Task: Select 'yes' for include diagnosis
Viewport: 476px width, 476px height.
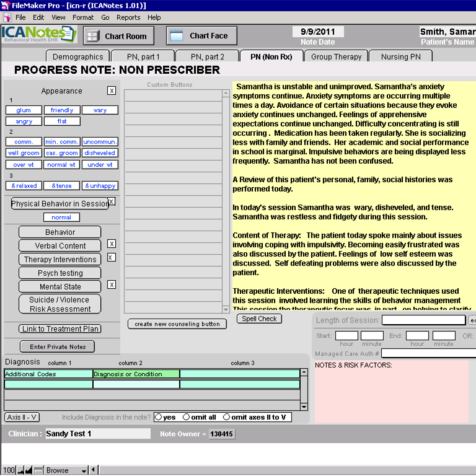Action: [159, 417]
